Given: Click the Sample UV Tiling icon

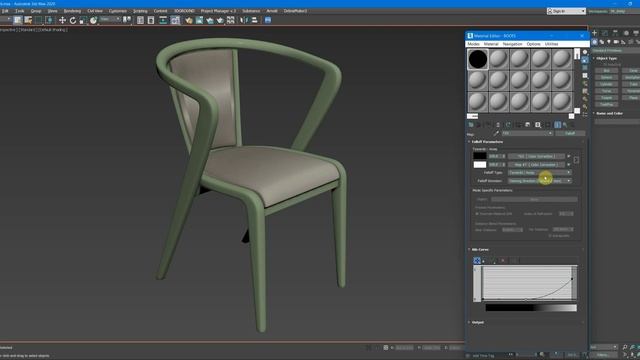Looking at the screenshot, I should coord(585,76).
